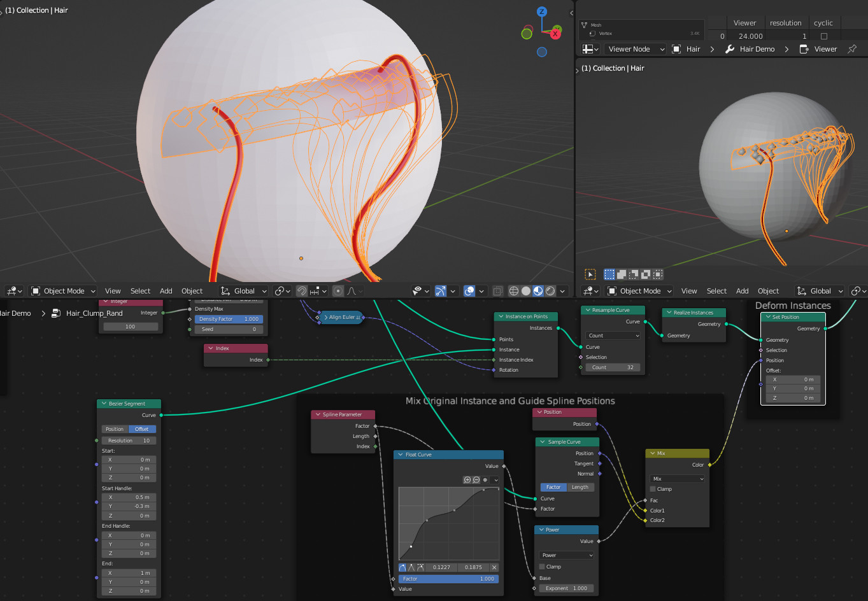Enable Clamp on the Power node

point(542,567)
